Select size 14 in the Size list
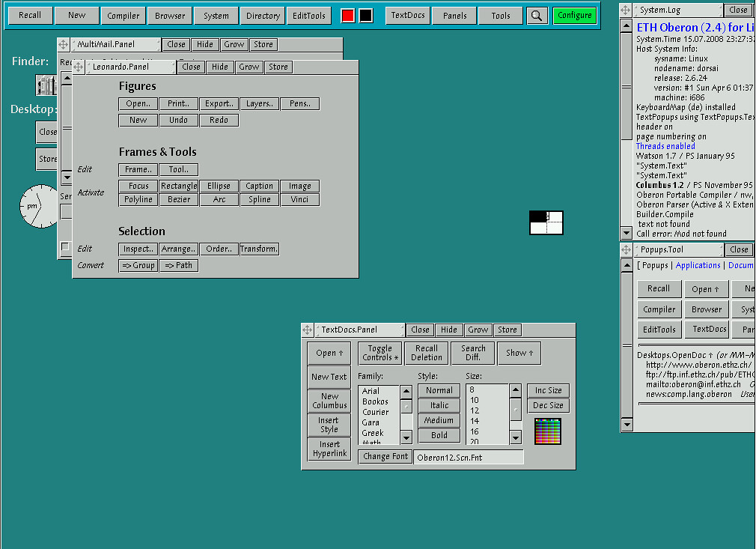This screenshot has width=756, height=549. click(x=475, y=421)
